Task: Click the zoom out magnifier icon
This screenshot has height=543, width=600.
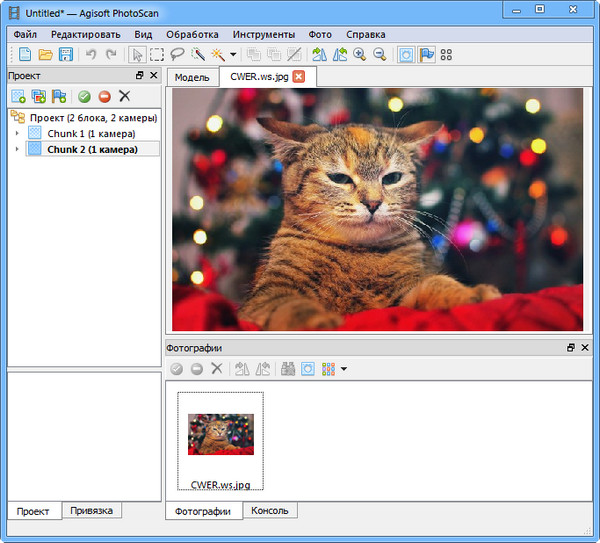Action: click(x=380, y=54)
